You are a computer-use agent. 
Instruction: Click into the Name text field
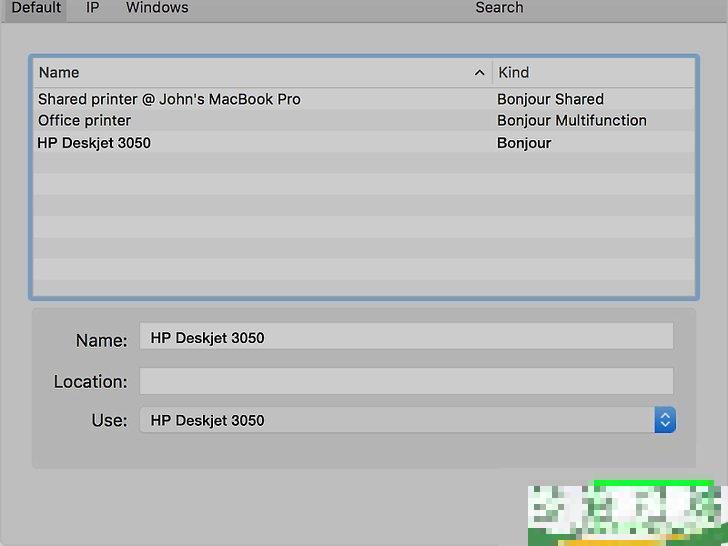[405, 337]
